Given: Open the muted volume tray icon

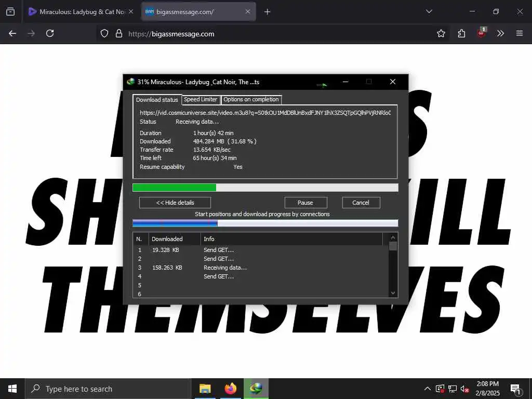Looking at the screenshot, I should click(x=464, y=389).
